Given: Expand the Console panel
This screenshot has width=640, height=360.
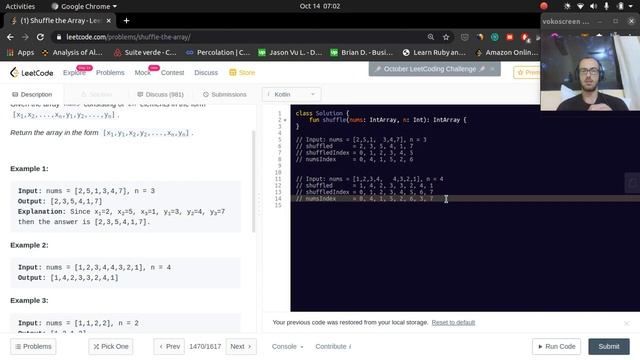Looking at the screenshot, I should pos(288,347).
